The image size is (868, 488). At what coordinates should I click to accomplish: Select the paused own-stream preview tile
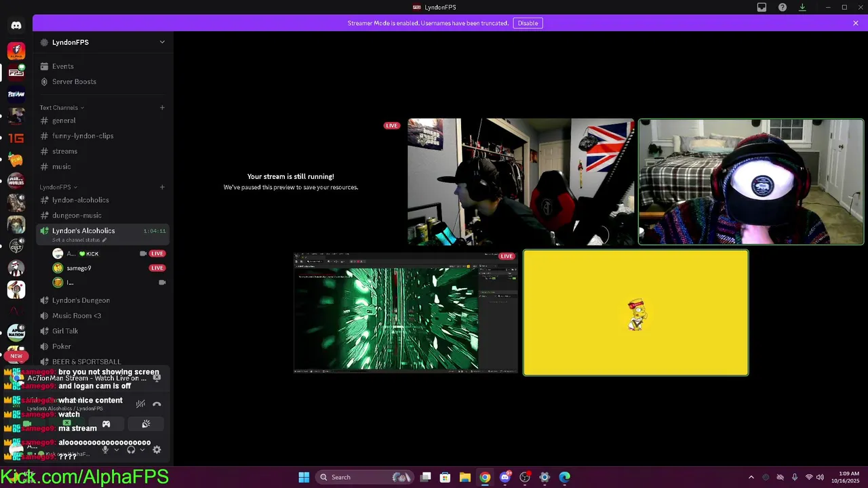pos(291,182)
